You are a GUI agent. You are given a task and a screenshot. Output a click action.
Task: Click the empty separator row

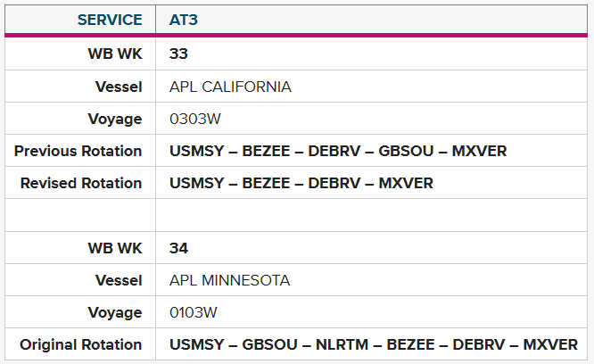296,215
